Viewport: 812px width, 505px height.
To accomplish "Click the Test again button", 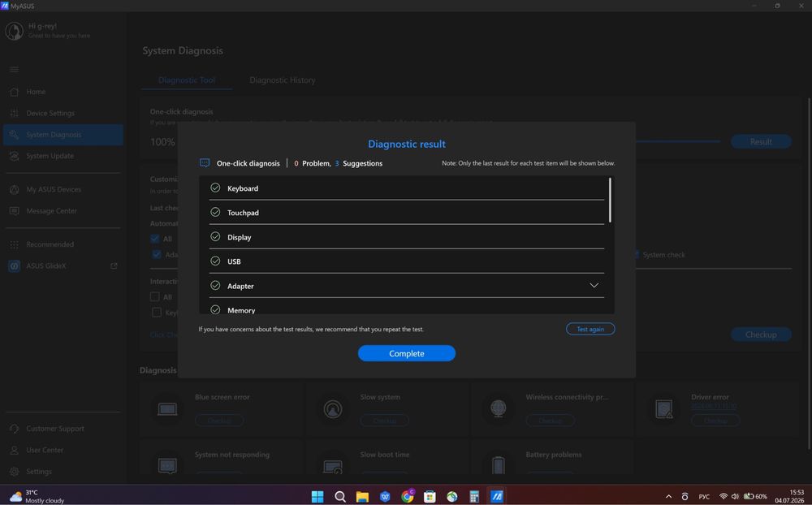I will pyautogui.click(x=590, y=329).
